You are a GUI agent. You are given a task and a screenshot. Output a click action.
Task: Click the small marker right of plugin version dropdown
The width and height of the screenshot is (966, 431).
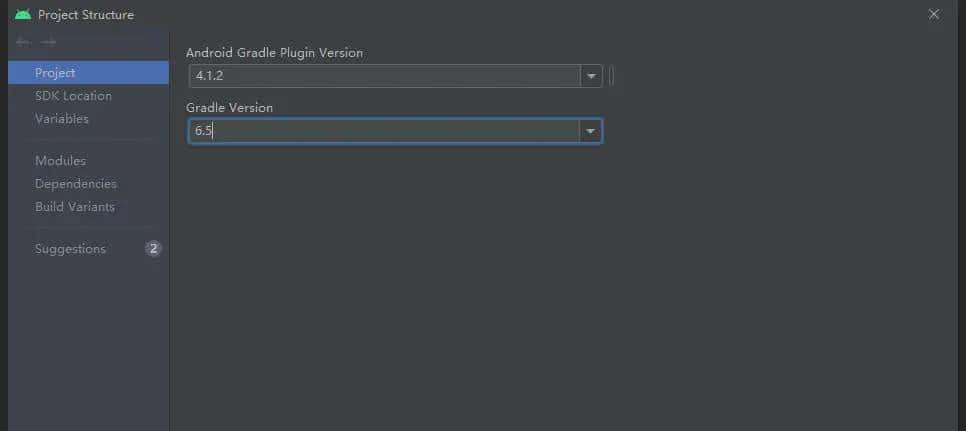tap(611, 77)
